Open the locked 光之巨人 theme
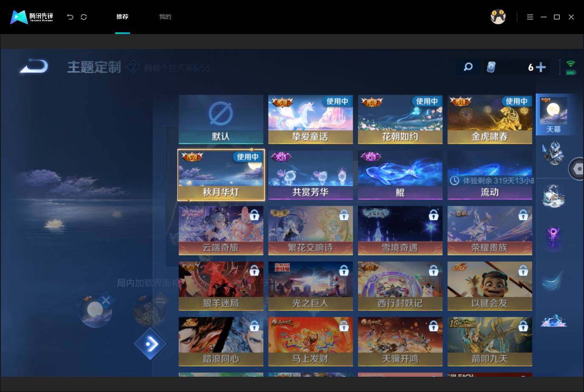584x392 pixels. 310,286
